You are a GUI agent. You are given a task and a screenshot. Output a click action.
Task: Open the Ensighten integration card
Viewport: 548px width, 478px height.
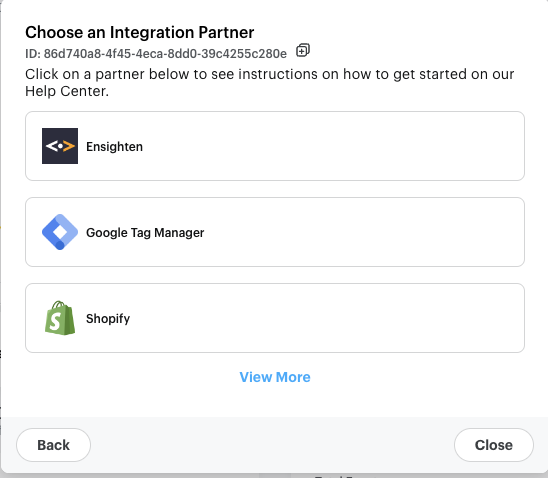click(x=275, y=146)
